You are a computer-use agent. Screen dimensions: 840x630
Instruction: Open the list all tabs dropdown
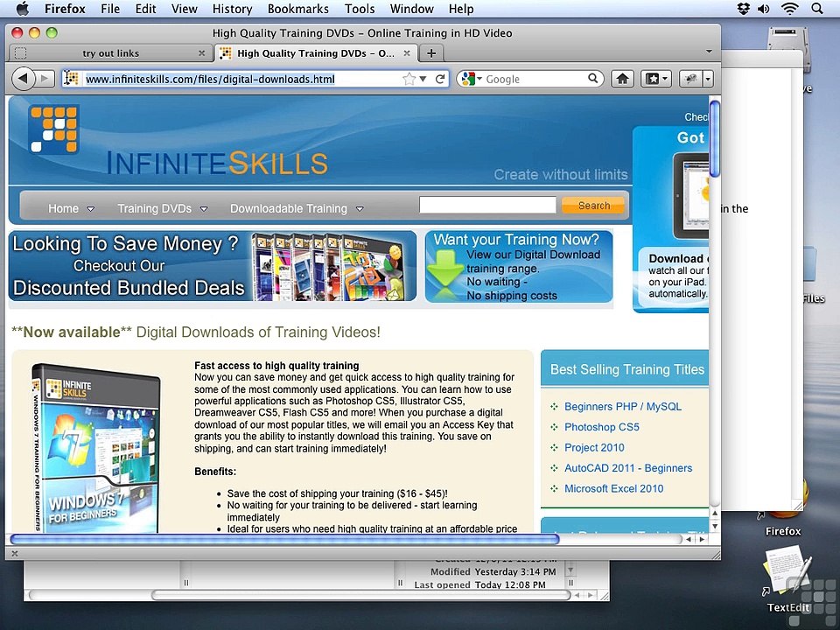click(709, 52)
